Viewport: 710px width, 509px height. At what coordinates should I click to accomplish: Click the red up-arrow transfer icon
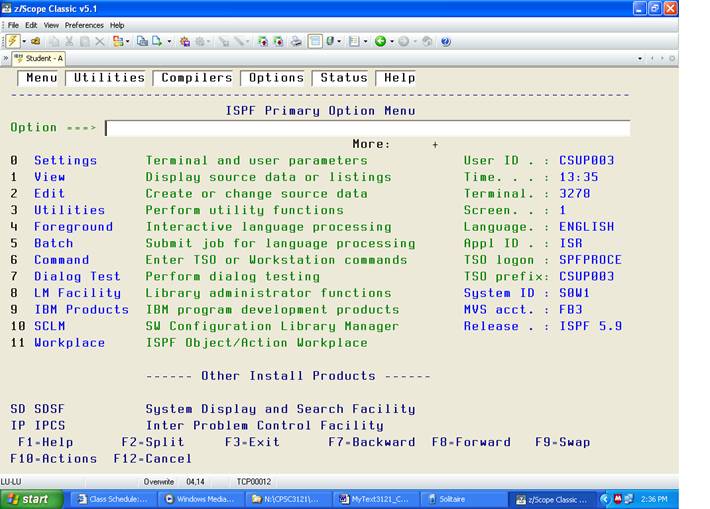(x=263, y=42)
